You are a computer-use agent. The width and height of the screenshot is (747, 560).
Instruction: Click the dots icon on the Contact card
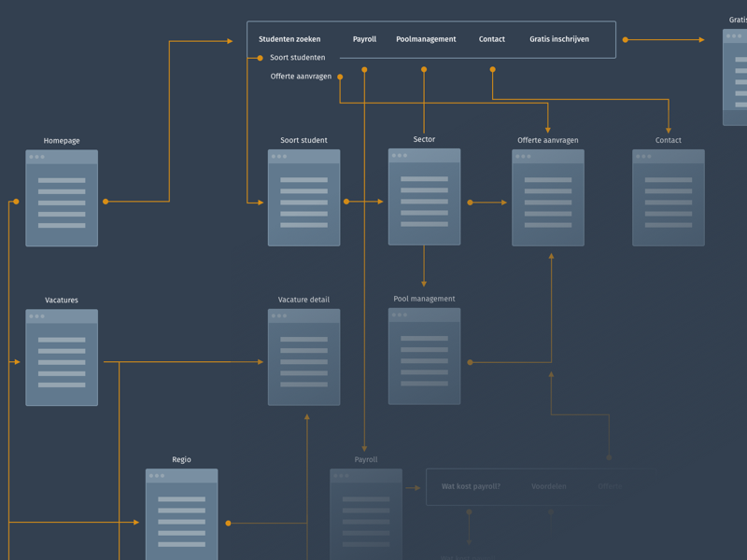click(645, 158)
